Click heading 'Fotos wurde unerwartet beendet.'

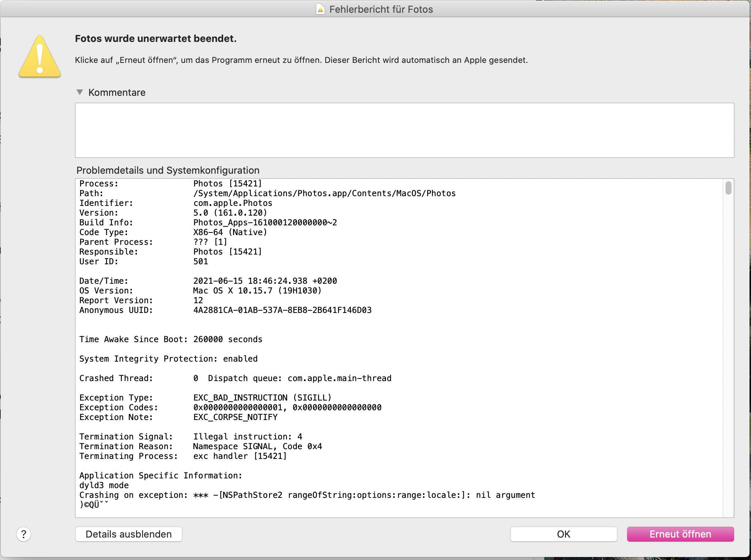(156, 39)
